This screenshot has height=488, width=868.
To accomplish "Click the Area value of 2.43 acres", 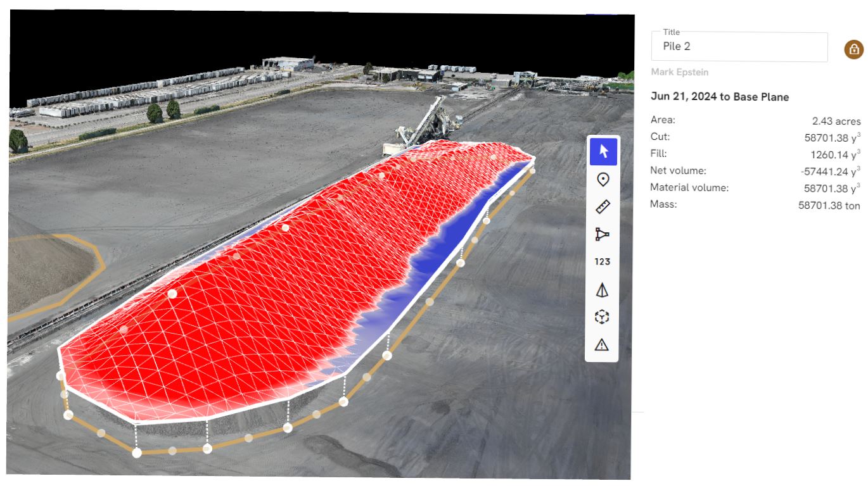I will pyautogui.click(x=836, y=121).
